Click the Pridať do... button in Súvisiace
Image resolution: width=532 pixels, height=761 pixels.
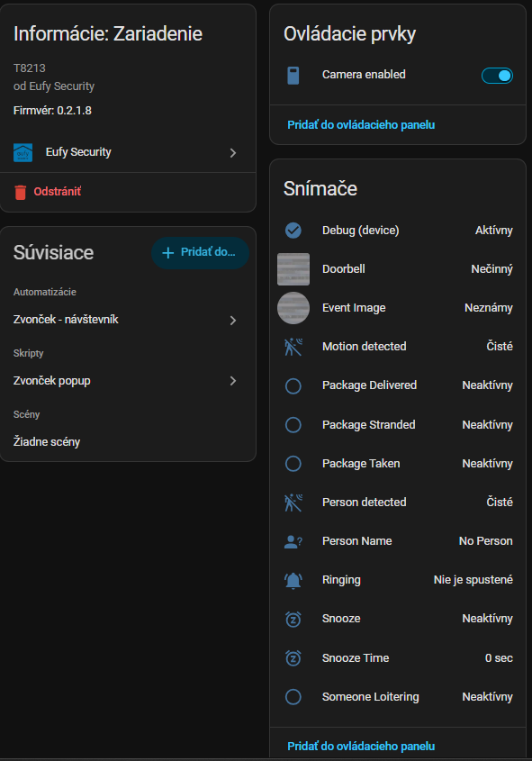[x=201, y=252]
